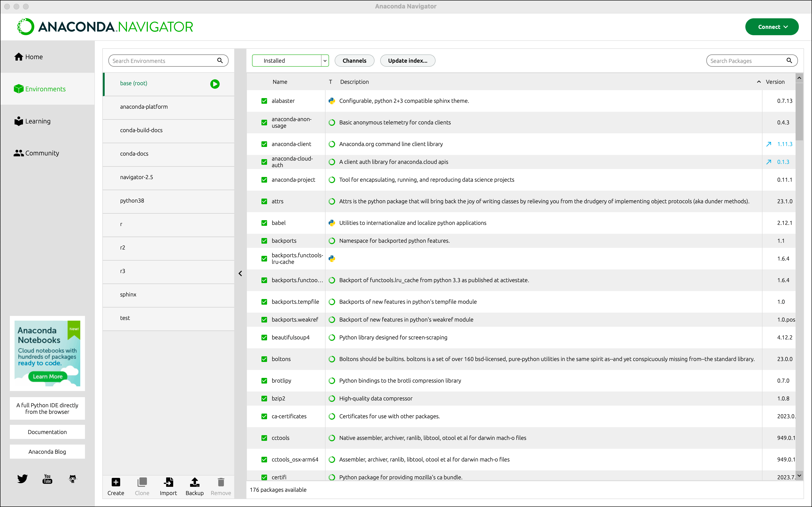Click the anaconda-client update arrow icon
This screenshot has width=812, height=507.
point(769,144)
